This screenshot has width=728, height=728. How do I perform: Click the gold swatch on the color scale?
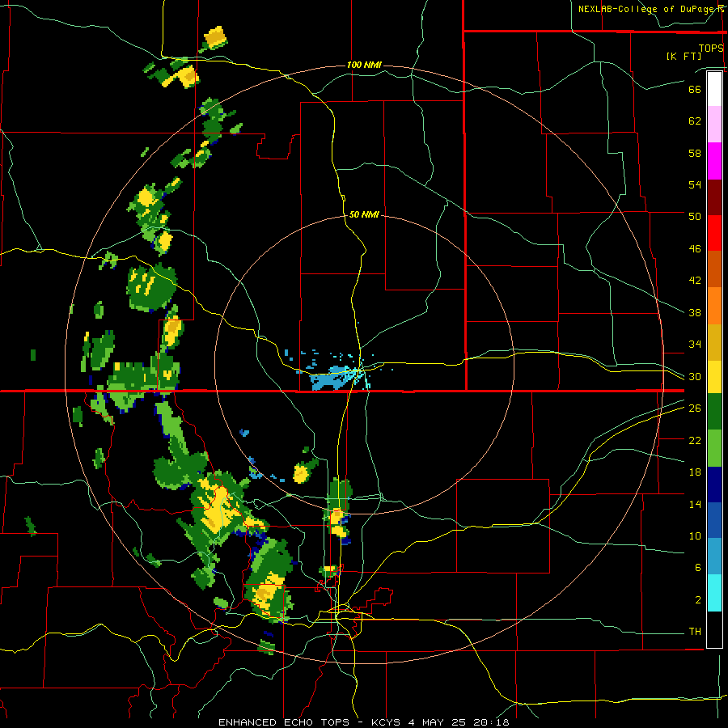714,341
